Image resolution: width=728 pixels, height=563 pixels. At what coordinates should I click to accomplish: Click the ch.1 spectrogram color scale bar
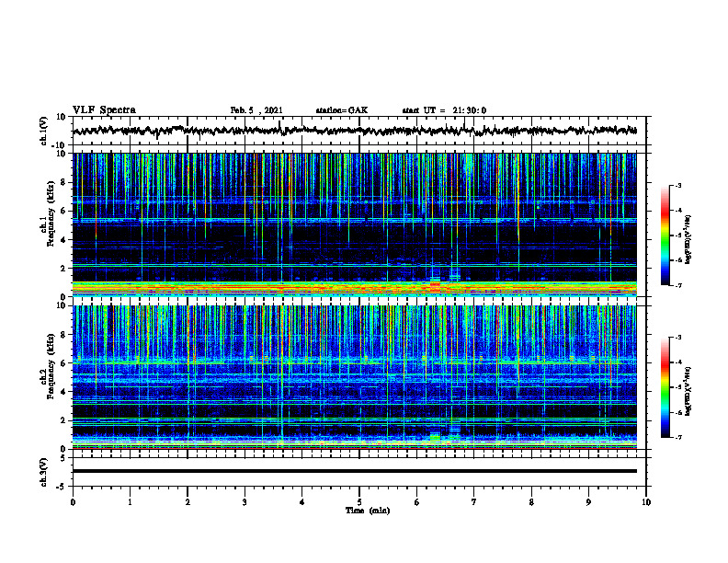point(665,236)
